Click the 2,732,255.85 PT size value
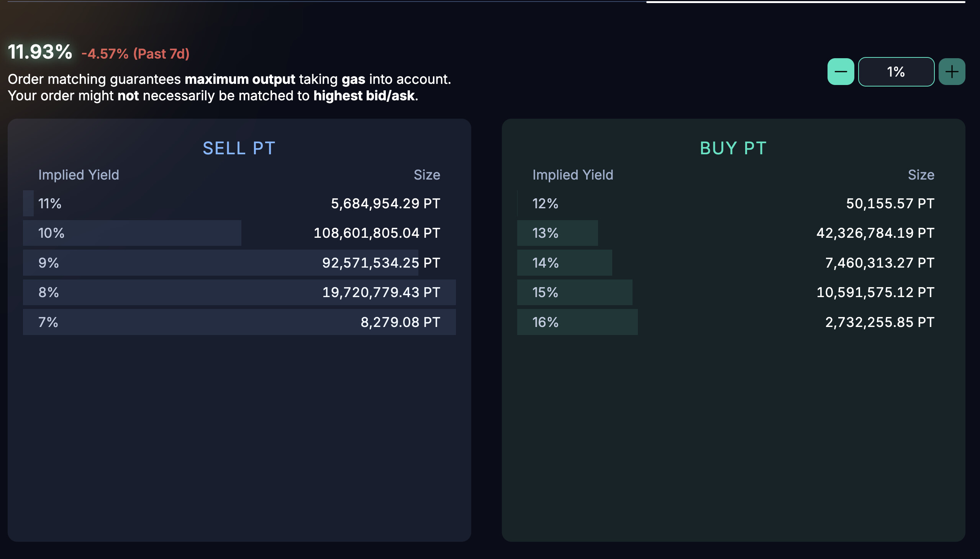980x559 pixels. 880,322
